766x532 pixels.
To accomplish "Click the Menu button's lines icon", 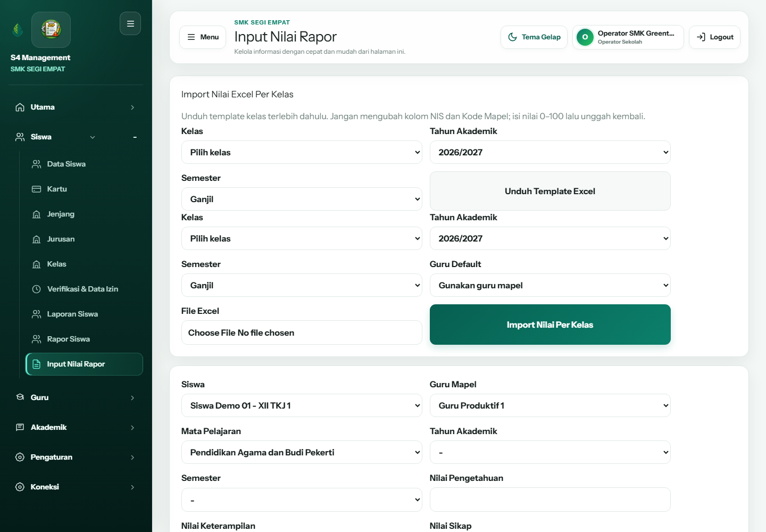I will (191, 37).
